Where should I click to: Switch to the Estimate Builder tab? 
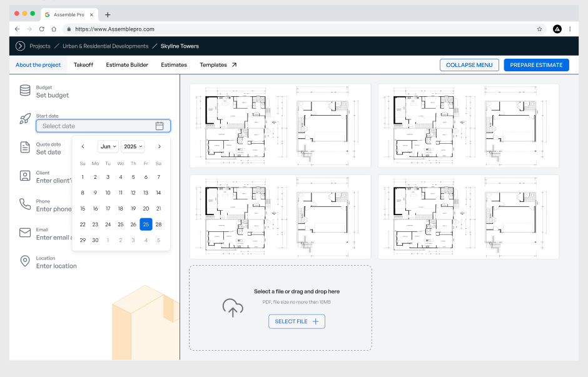[127, 64]
